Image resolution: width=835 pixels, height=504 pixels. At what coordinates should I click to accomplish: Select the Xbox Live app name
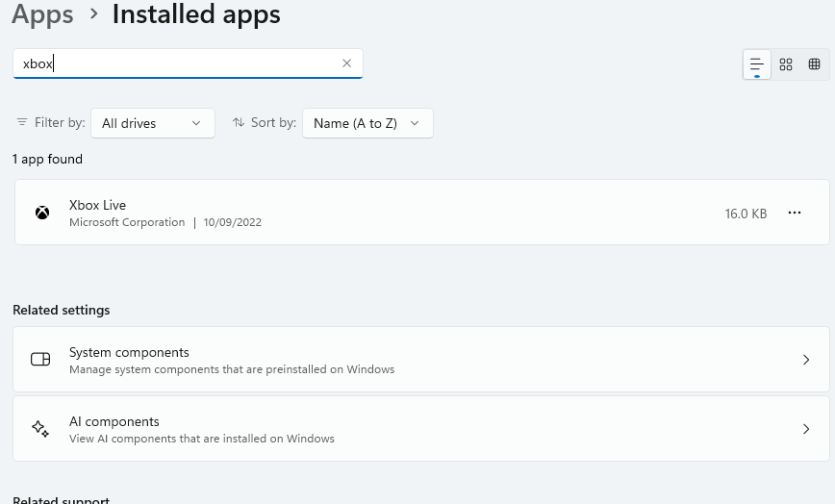(x=97, y=205)
